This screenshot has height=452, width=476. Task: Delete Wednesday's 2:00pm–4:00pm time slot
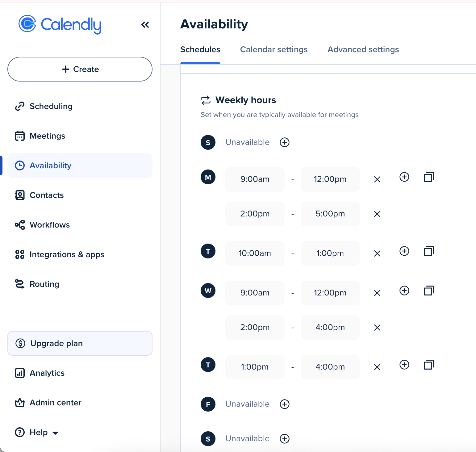point(377,328)
